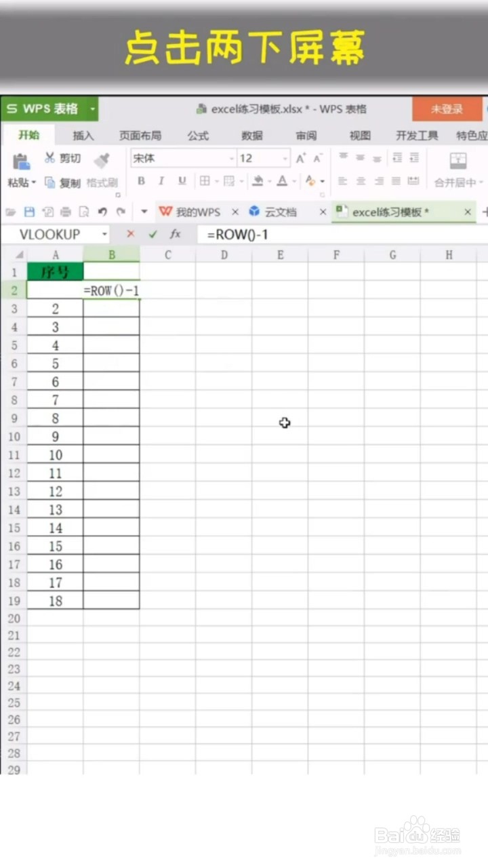This screenshot has height=868, width=488.
Task: Click the Cut scissors icon
Action: pyautogui.click(x=49, y=158)
